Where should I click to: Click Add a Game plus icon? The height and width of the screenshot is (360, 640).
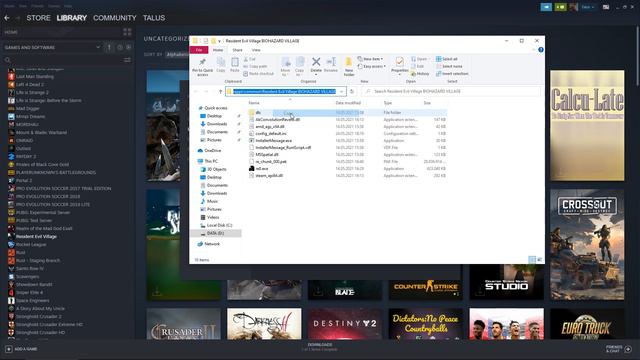[x=9, y=349]
